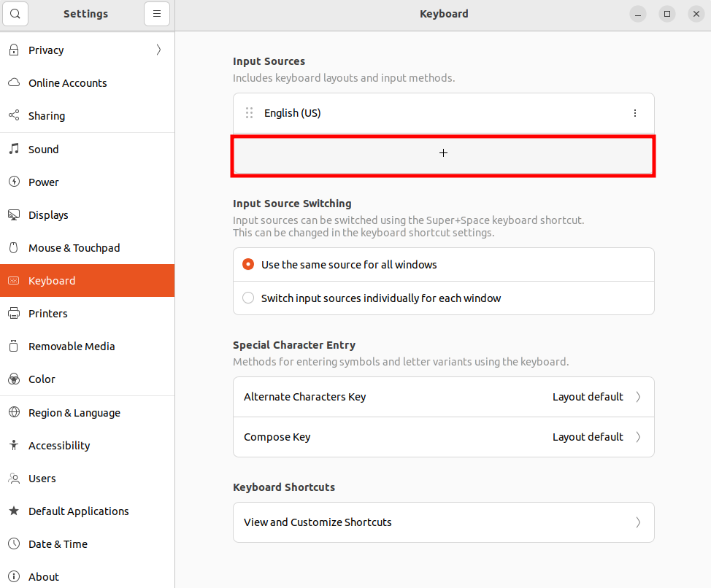Select the English (US) input source
This screenshot has height=588, width=711.
[444, 113]
